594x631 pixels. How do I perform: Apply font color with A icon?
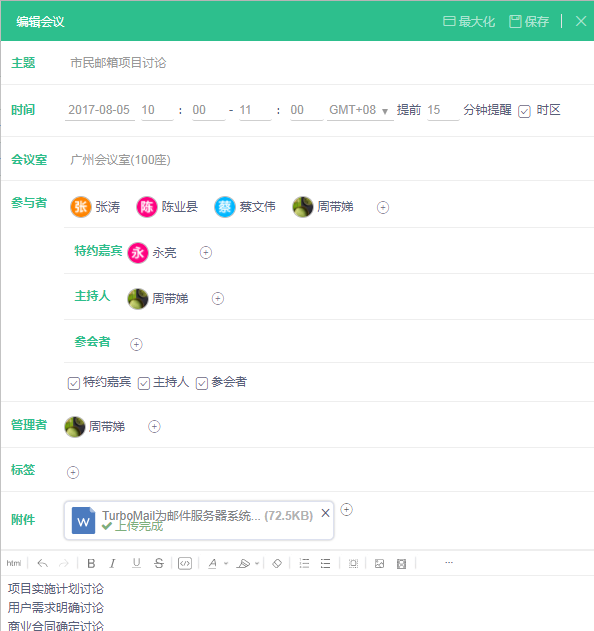point(212,563)
